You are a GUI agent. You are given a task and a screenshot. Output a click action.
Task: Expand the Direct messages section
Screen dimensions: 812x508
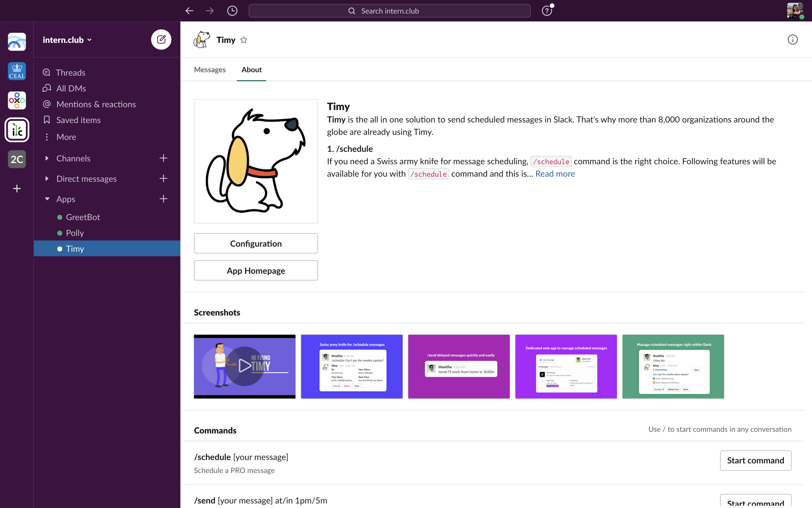point(47,178)
